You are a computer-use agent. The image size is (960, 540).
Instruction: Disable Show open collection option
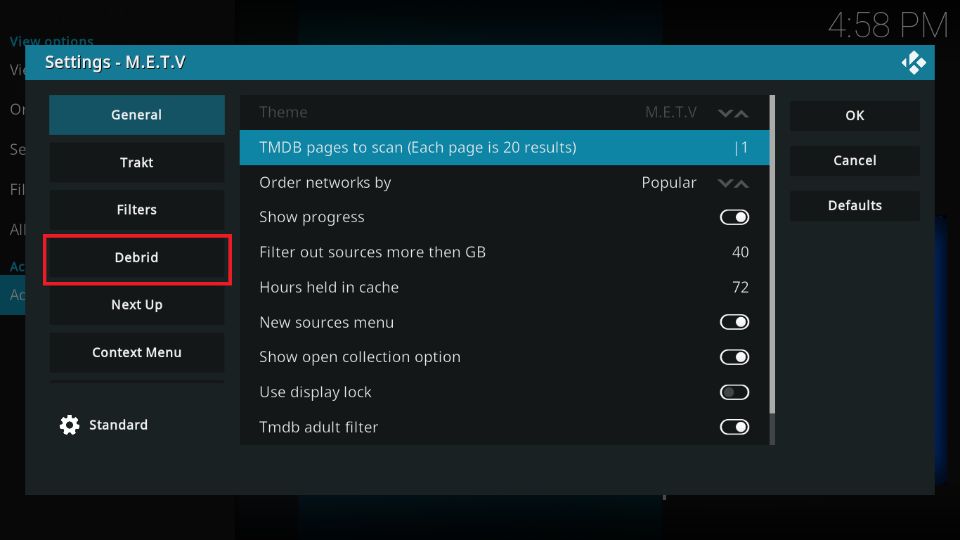pos(734,357)
